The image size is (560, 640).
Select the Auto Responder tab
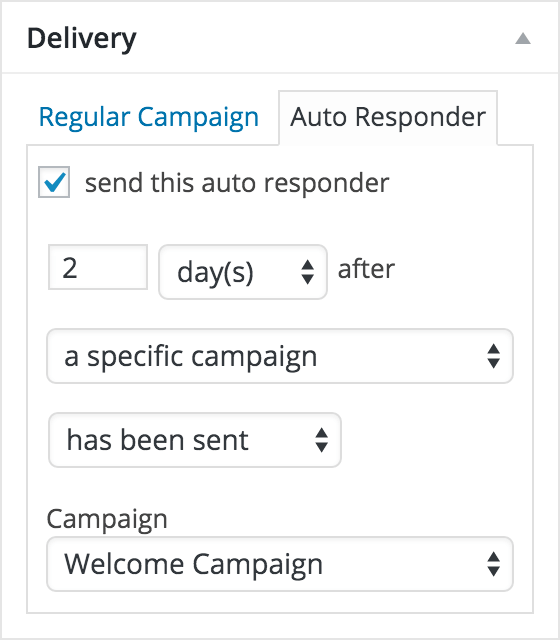(x=388, y=118)
